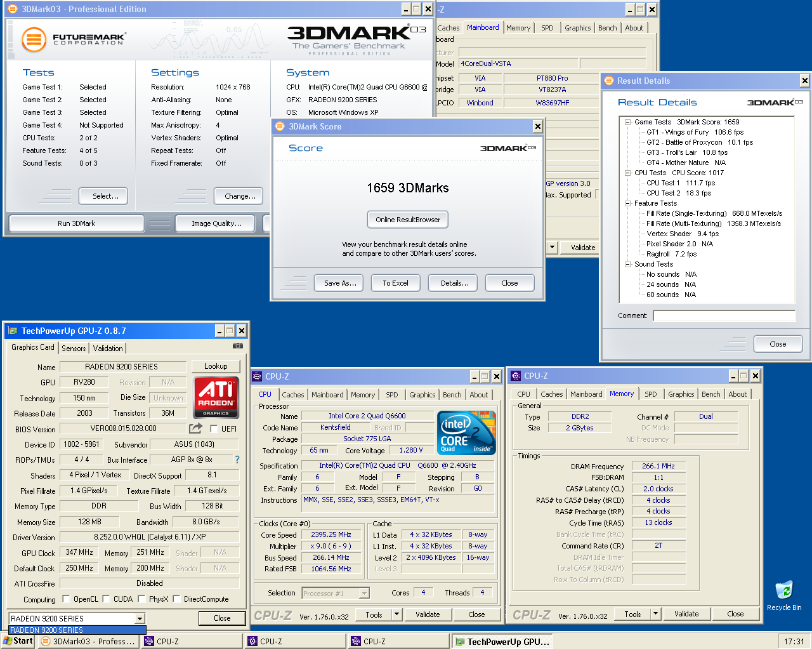Click the Intel Core 2 Quad logo
This screenshot has height=650, width=812.
(x=466, y=433)
